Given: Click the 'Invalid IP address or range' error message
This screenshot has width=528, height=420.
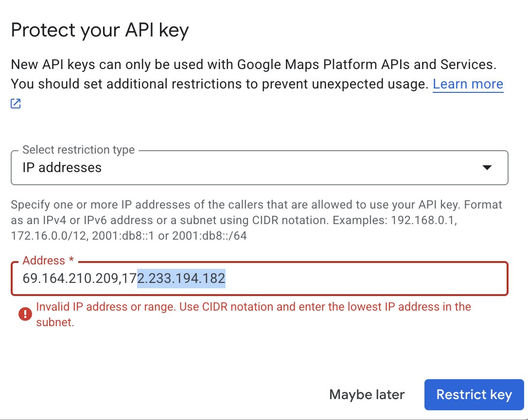Looking at the screenshot, I should [x=253, y=314].
